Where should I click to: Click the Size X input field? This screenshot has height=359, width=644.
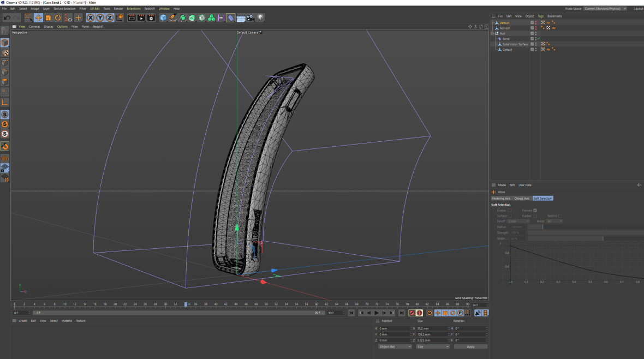click(x=431, y=328)
